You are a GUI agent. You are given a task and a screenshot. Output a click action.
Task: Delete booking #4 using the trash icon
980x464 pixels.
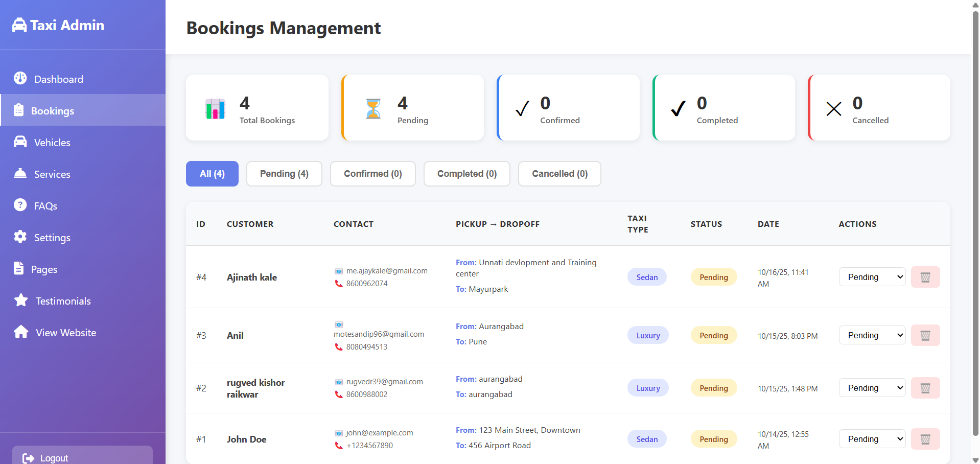[925, 276]
